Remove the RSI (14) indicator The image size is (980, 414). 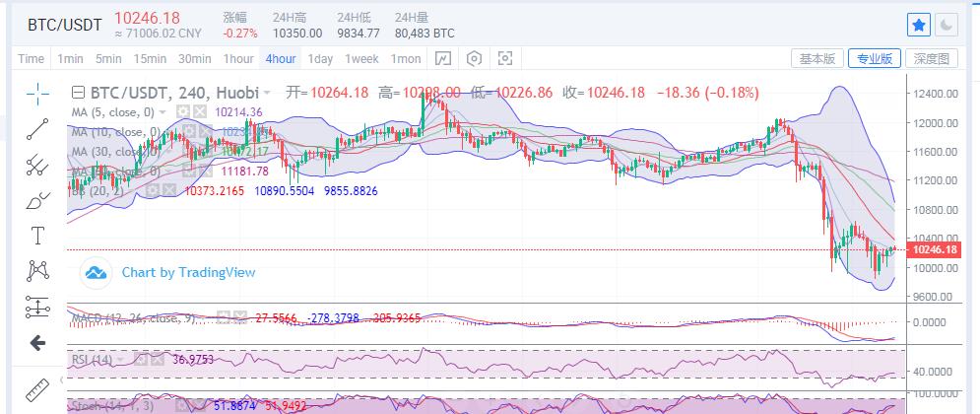pyautogui.click(x=157, y=359)
